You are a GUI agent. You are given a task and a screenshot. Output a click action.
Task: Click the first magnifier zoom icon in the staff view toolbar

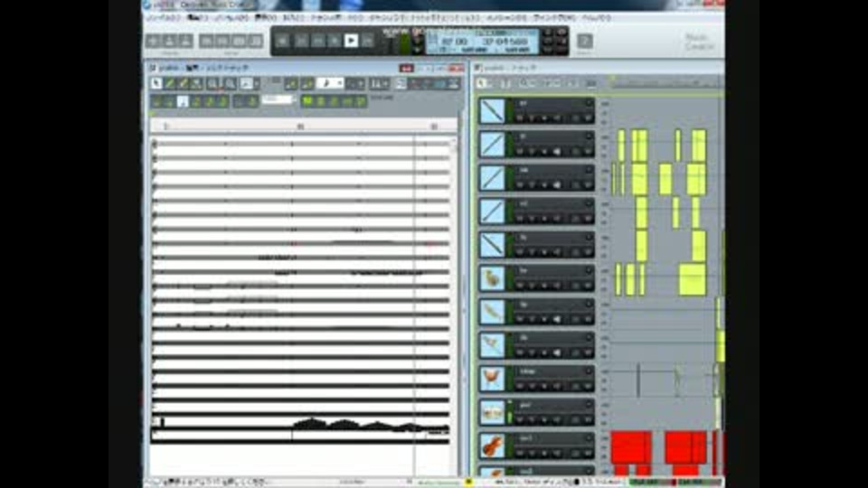pos(213,83)
